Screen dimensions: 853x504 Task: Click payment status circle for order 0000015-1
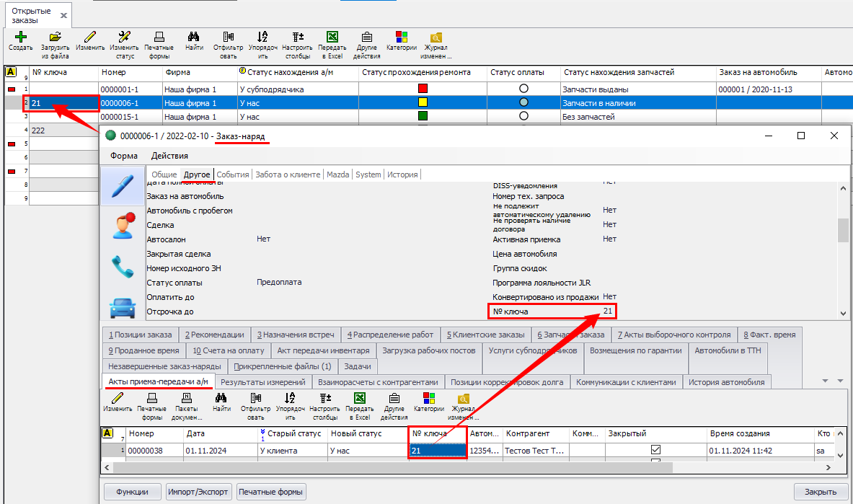pos(523,115)
